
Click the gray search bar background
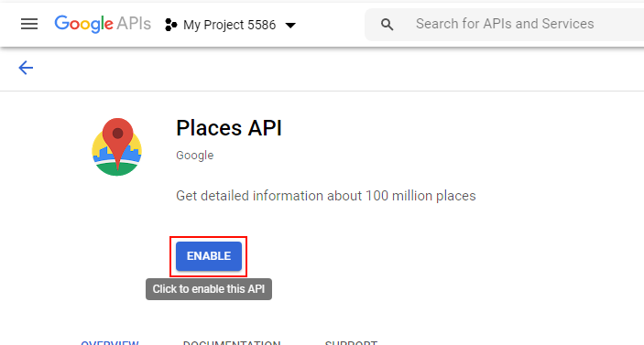click(x=505, y=25)
